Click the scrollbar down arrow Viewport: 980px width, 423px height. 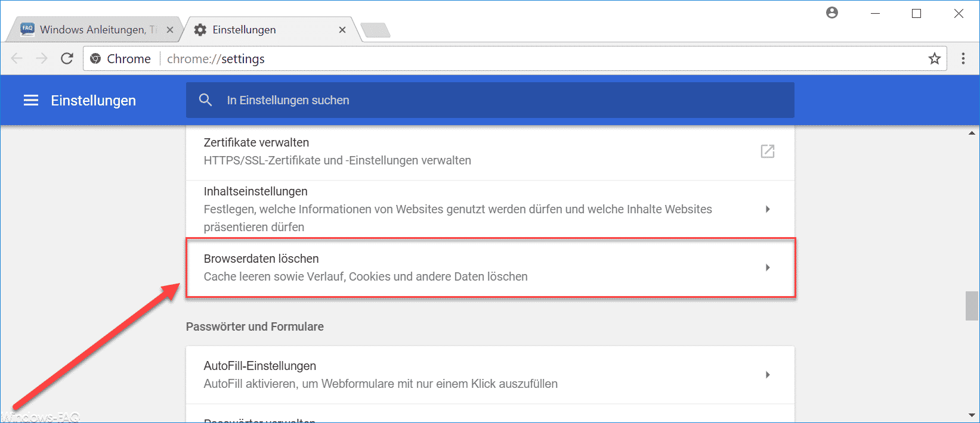pos(972,415)
